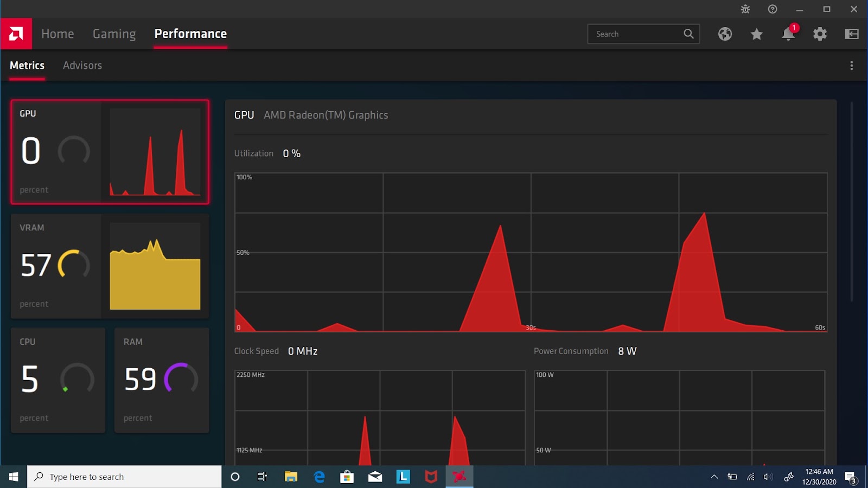Click the vertical scrollbar of metrics panel

pyautogui.click(x=852, y=201)
